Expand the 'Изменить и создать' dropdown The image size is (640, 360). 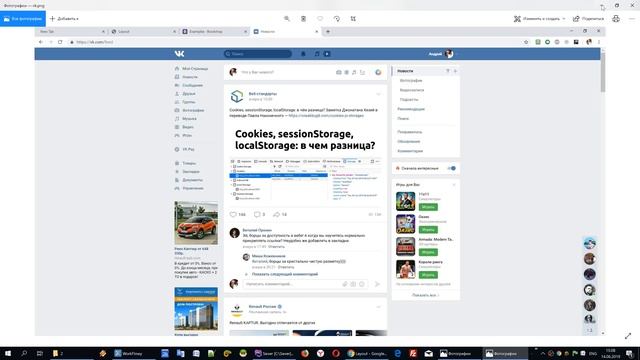click(x=540, y=19)
